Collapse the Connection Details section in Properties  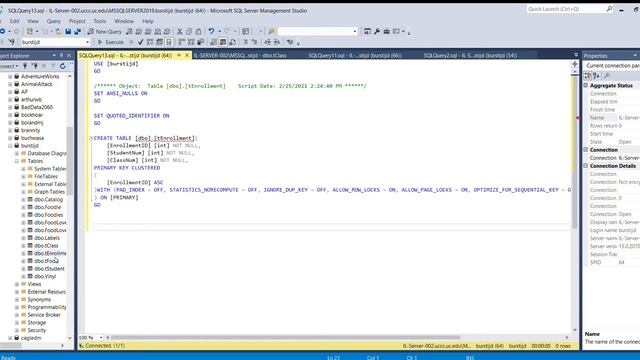[586, 166]
